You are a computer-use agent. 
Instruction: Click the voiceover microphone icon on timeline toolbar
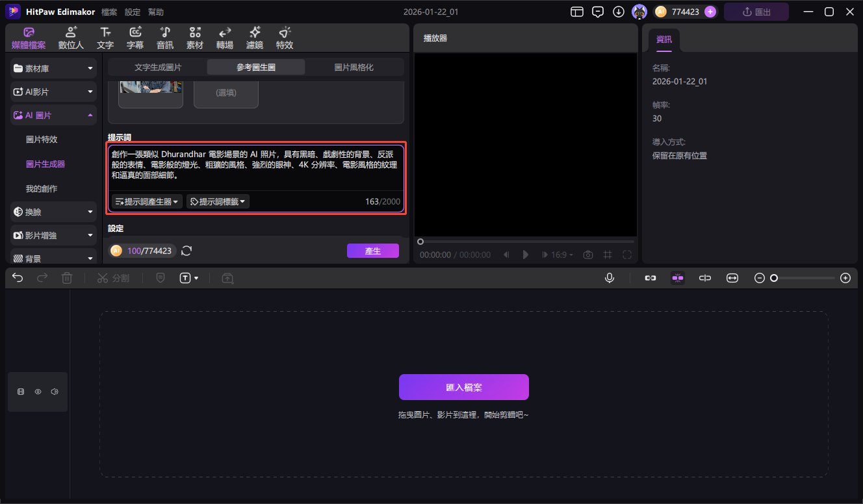click(609, 277)
